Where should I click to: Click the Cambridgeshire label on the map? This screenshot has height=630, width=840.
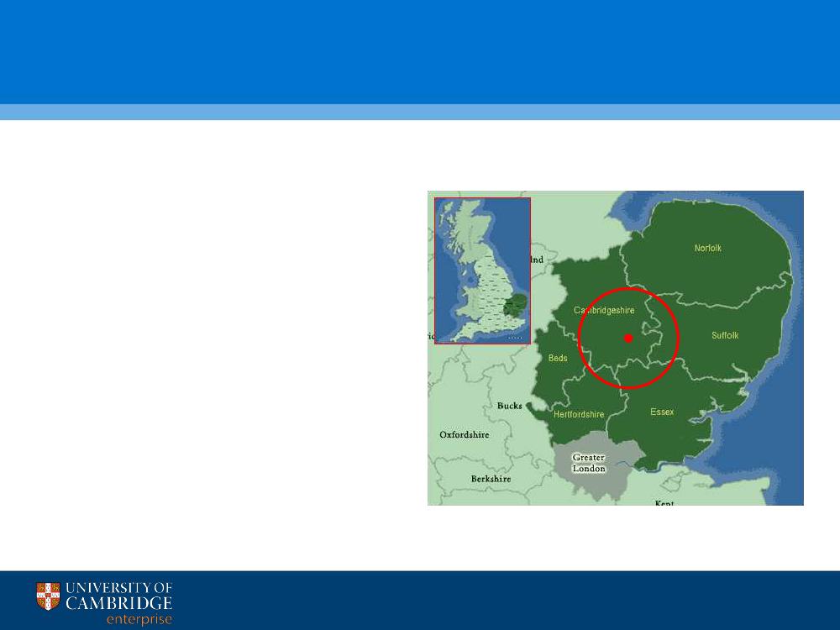pyautogui.click(x=604, y=310)
